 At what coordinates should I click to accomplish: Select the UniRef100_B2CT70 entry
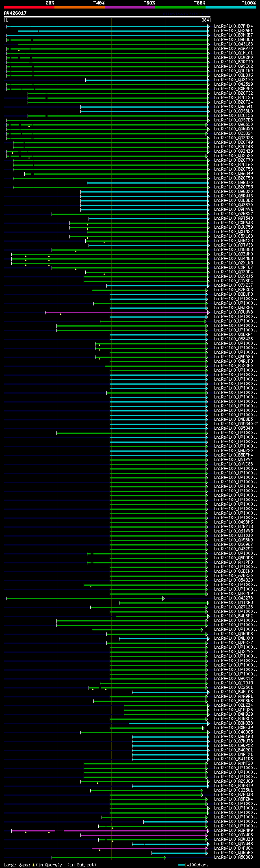pyautogui.click(x=233, y=160)
